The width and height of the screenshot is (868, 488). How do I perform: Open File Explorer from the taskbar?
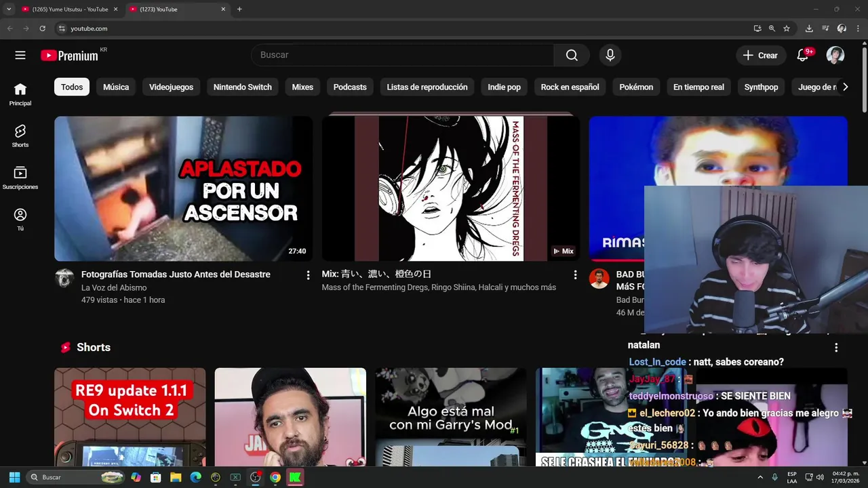(x=176, y=477)
